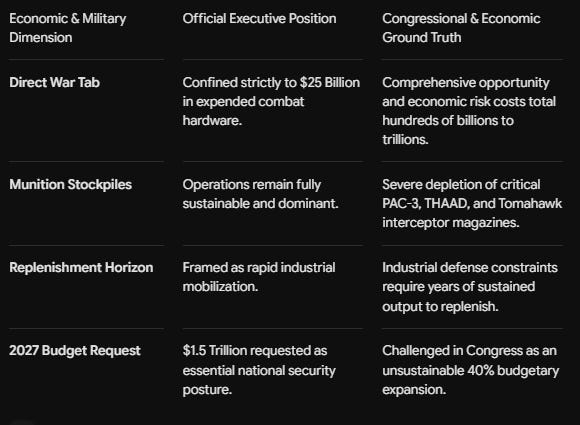Click the 'Congressional & Economic Ground Truth' header
580x425 pixels.
coord(461,28)
